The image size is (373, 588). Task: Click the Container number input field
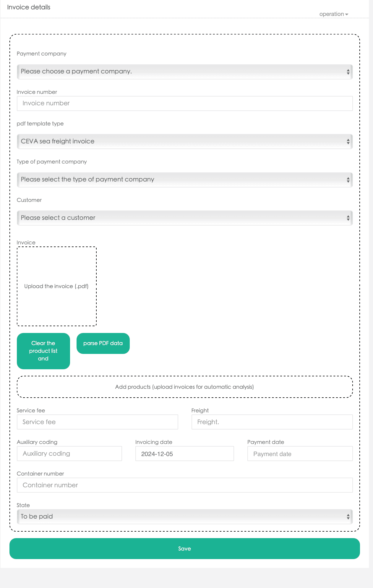pyautogui.click(x=184, y=485)
